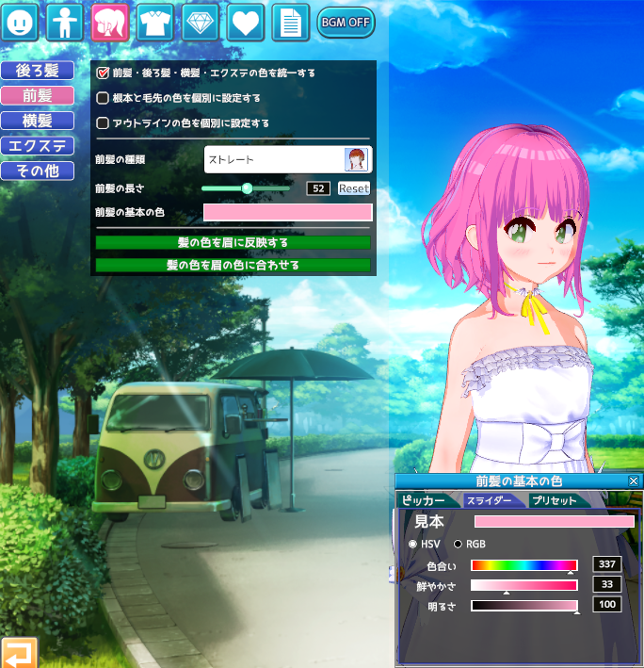The image size is (644, 668).
Task: Select the RGB radio button
Action: point(459,544)
